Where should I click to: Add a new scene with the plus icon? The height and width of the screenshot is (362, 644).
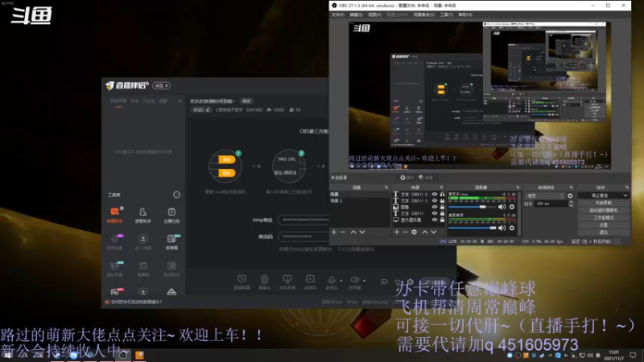coord(334,232)
